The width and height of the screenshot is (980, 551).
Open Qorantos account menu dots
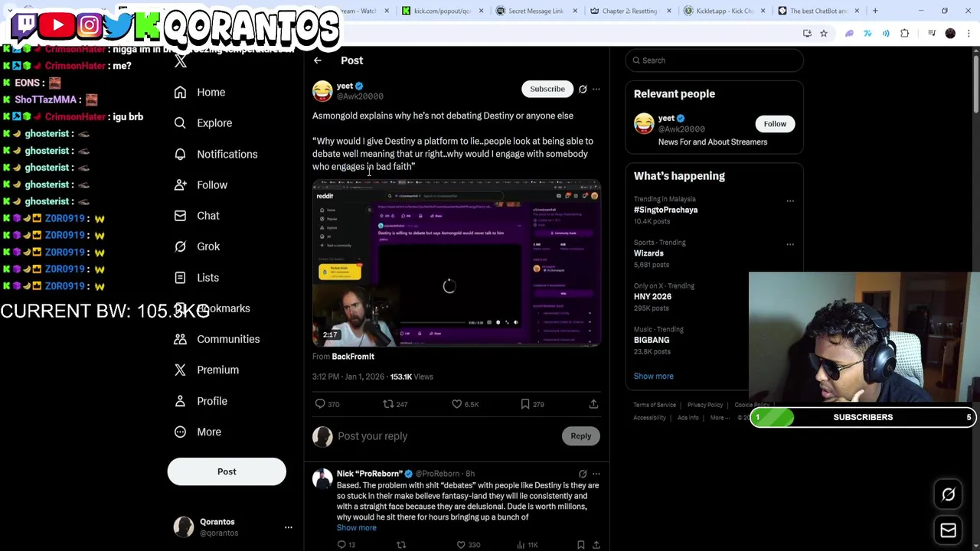pyautogui.click(x=289, y=527)
